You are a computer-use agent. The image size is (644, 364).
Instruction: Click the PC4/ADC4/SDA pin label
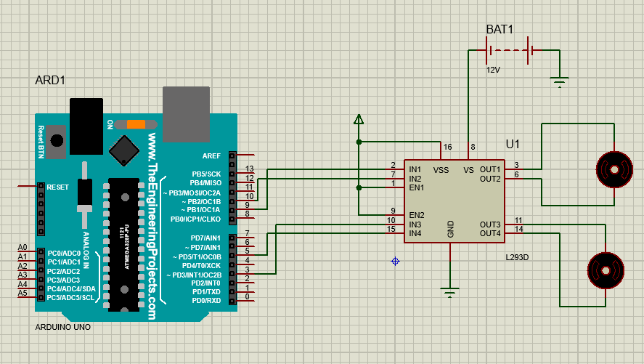click(71, 289)
